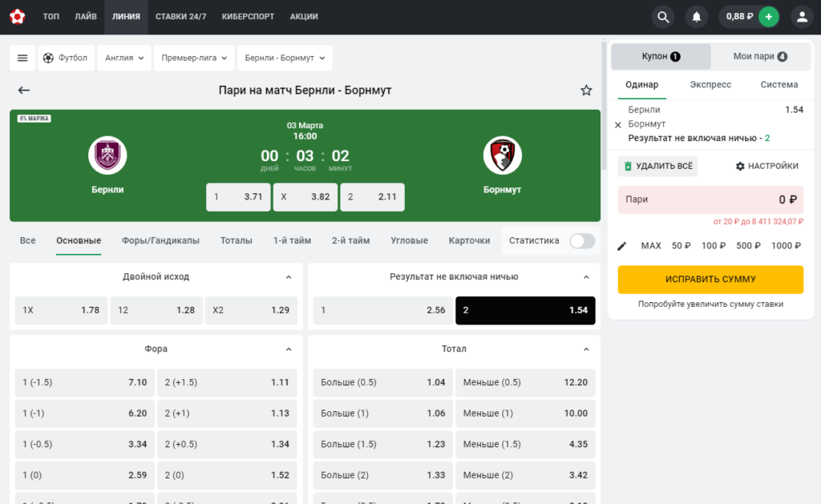Set stake to 500 ₽
Screen dimensions: 821x504
pos(748,246)
